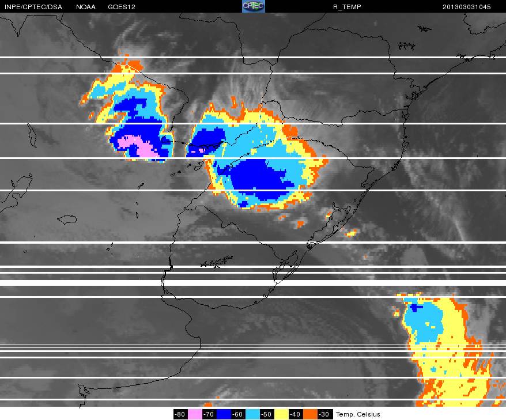Click the -40 legend label

click(x=296, y=414)
